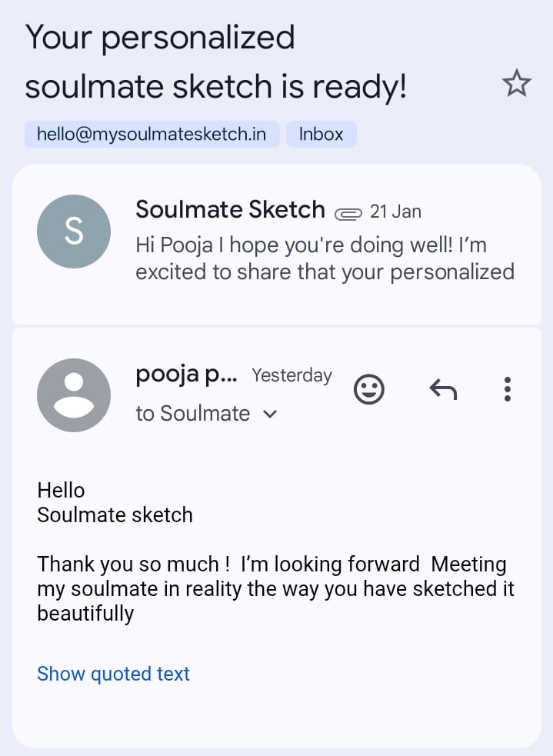Click the '21 Jan' date
This screenshot has width=553, height=756.
tap(395, 211)
